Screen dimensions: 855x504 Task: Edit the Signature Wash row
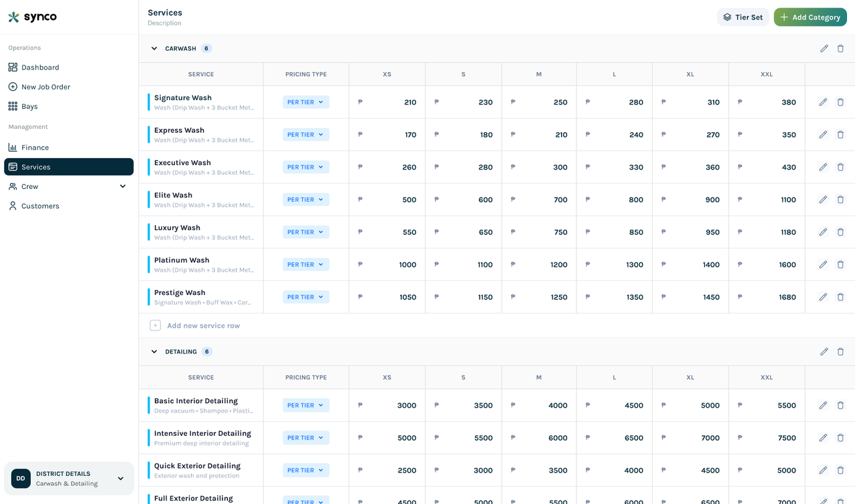pyautogui.click(x=823, y=102)
